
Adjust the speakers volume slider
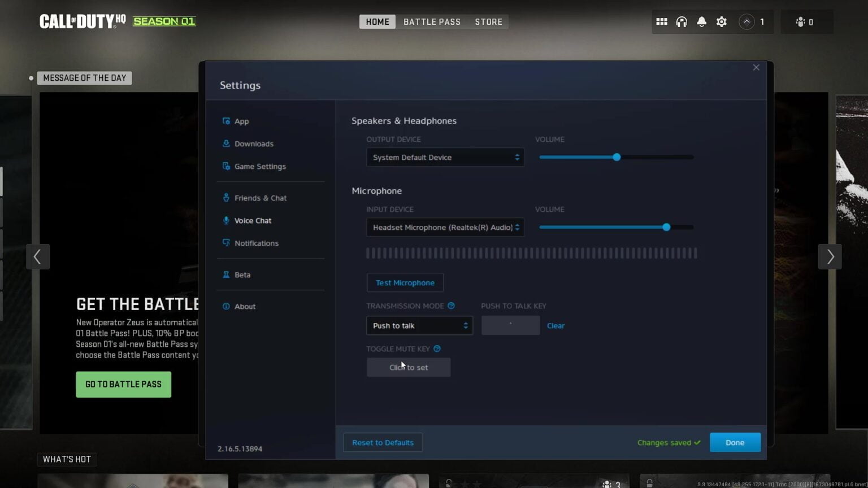point(616,157)
